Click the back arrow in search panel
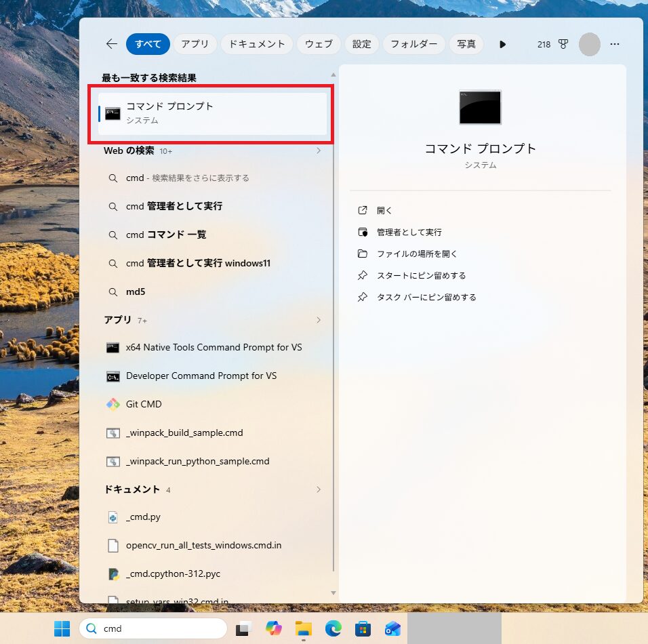The image size is (648, 644). click(112, 44)
